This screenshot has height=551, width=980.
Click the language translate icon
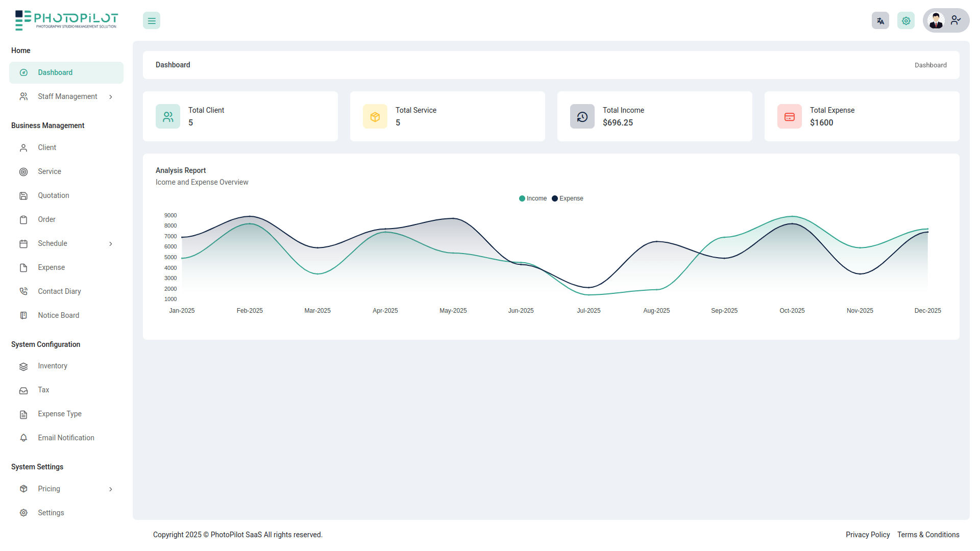click(x=880, y=21)
